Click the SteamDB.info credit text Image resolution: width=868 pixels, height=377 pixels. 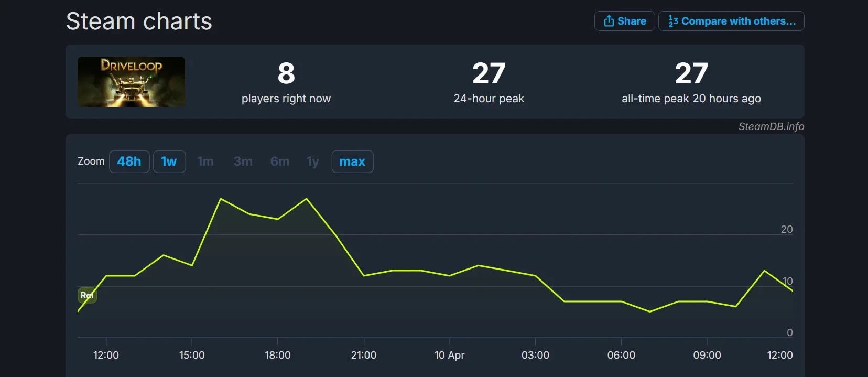click(x=771, y=126)
